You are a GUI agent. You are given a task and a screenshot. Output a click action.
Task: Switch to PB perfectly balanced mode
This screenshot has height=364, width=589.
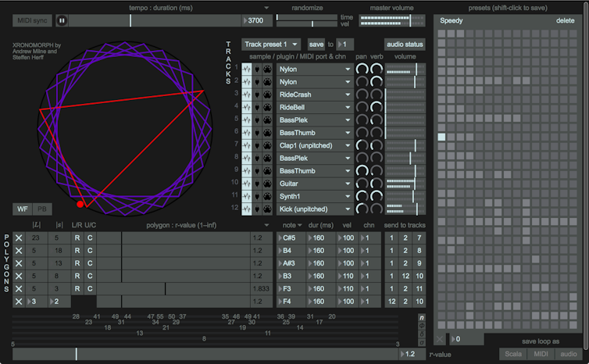42,209
